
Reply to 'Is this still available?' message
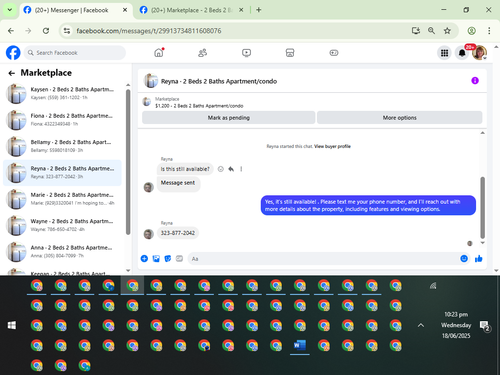[231, 169]
